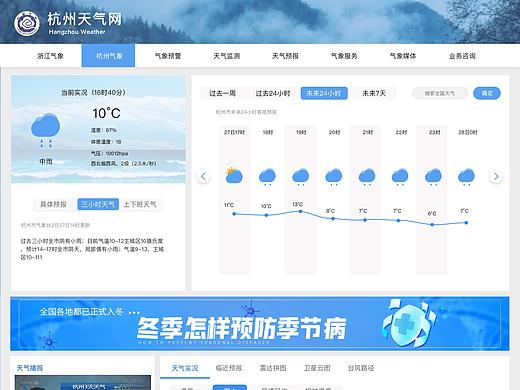Open the 气象服务 menu
Screen dimensions: 520x390
tap(344, 56)
